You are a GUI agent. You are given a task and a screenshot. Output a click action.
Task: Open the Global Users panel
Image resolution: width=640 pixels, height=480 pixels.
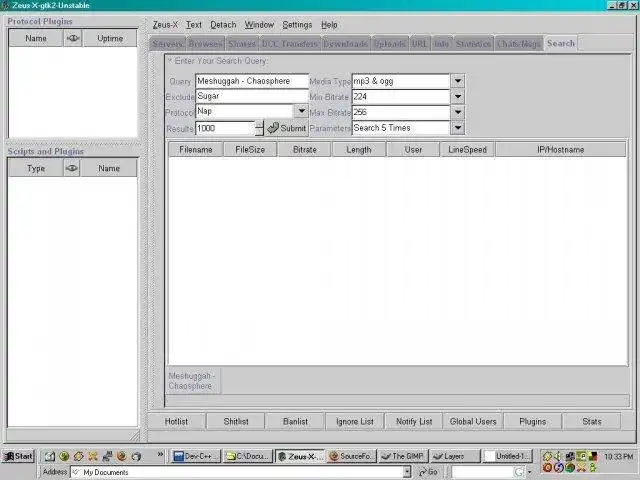click(473, 421)
